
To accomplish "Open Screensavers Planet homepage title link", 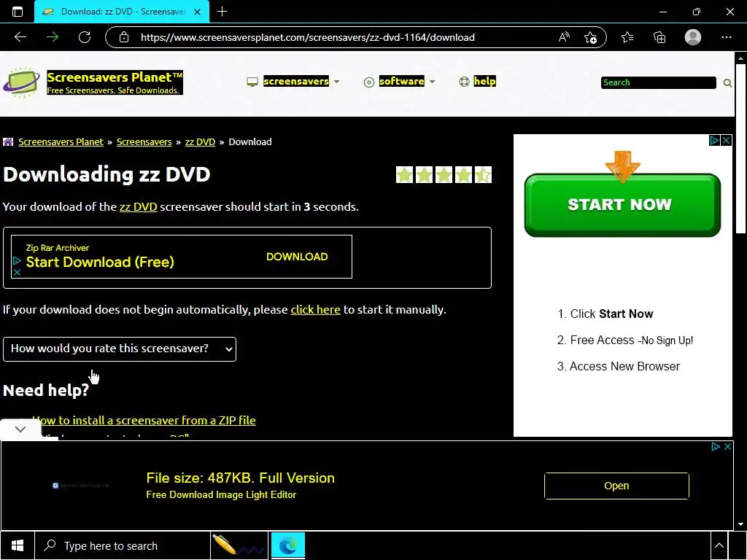I will (x=115, y=77).
